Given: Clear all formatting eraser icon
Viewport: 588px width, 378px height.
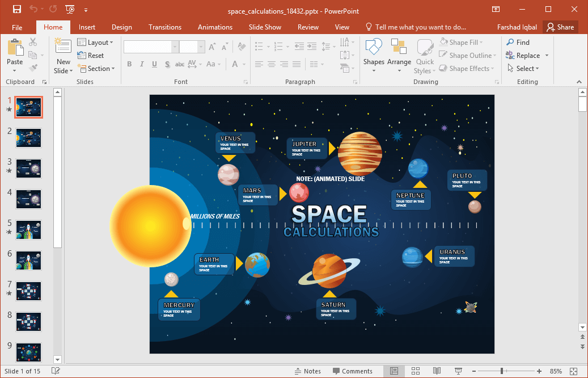Looking at the screenshot, I should (242, 47).
